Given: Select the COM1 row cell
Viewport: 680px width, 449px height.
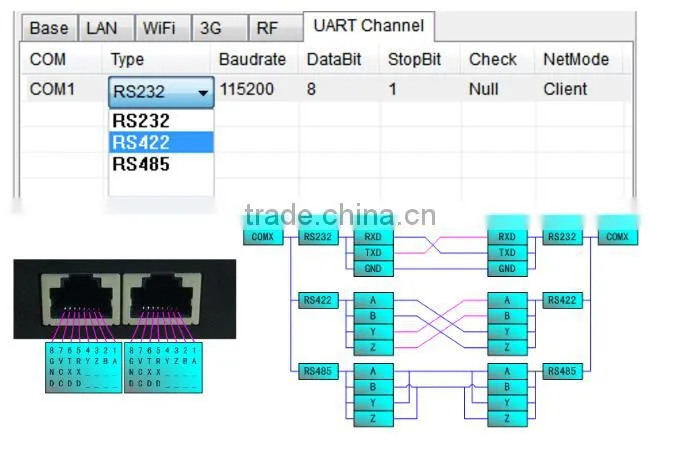Looking at the screenshot, I should (61, 89).
